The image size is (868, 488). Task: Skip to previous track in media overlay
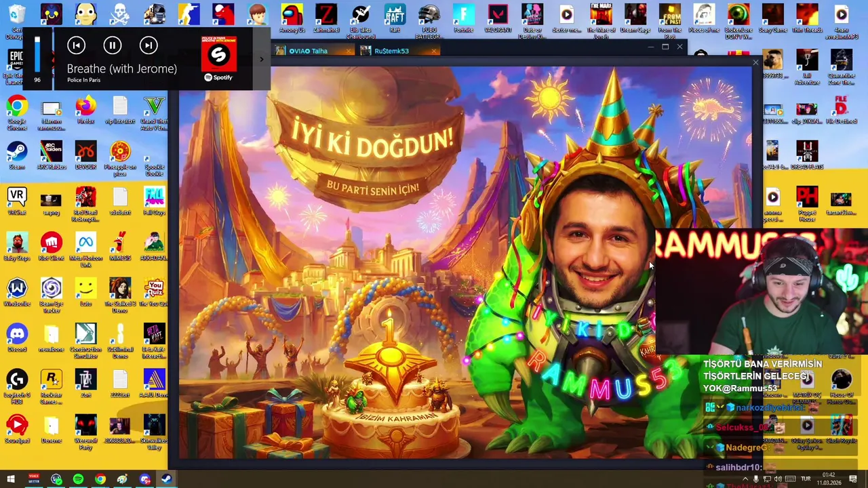tap(76, 45)
